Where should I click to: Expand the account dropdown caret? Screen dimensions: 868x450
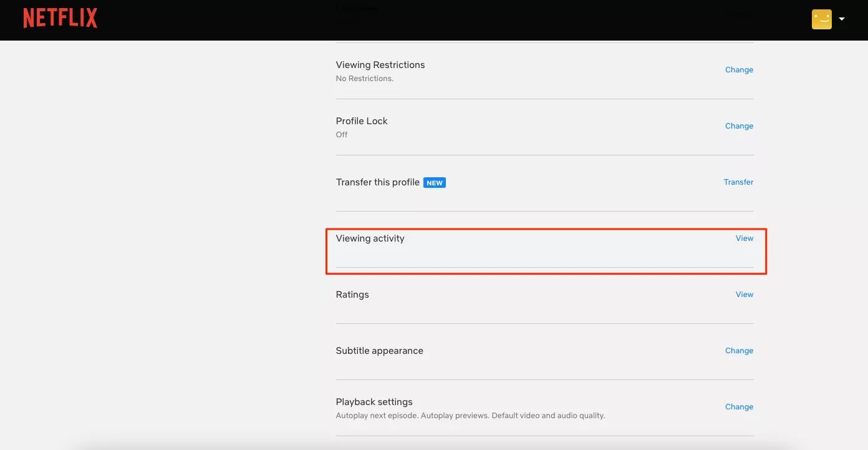pyautogui.click(x=842, y=19)
